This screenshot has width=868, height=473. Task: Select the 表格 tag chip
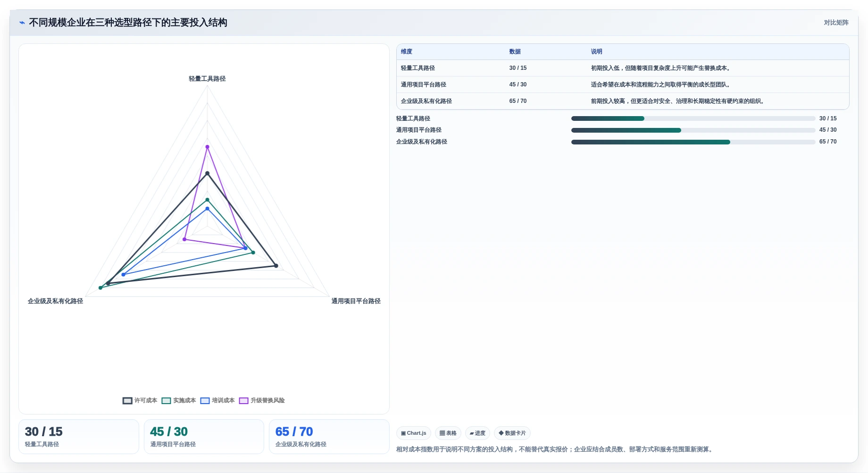point(448,433)
